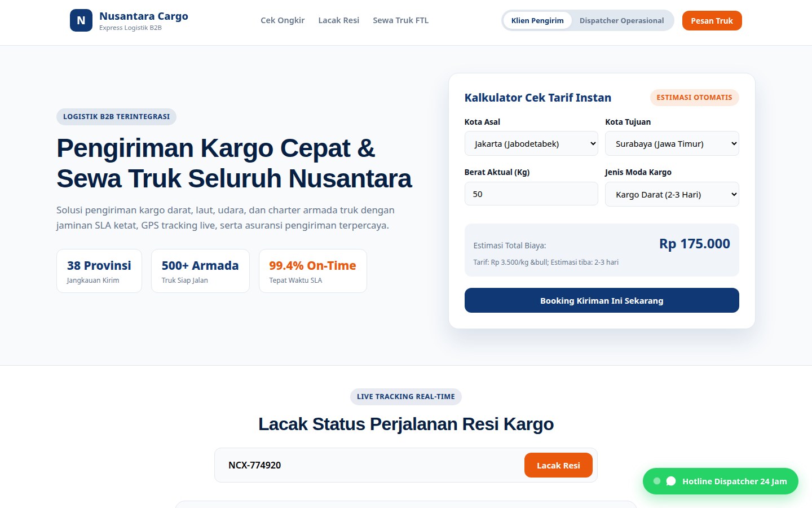Click the Pengiriman Kargo Cepat main headline

[x=234, y=163]
